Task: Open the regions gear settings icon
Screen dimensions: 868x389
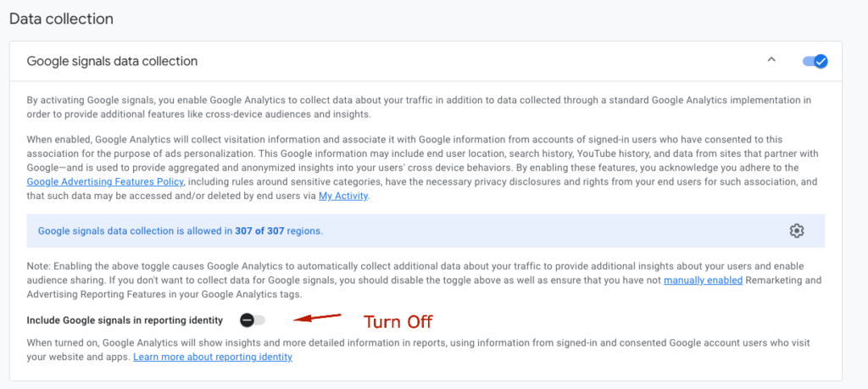Action: (x=796, y=231)
